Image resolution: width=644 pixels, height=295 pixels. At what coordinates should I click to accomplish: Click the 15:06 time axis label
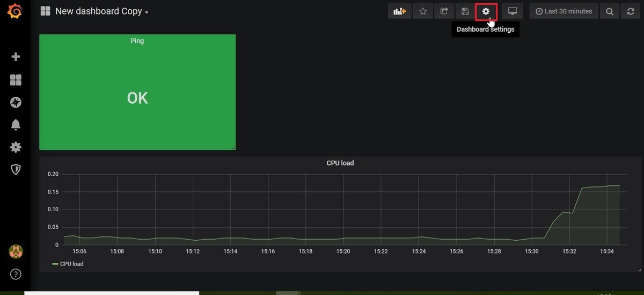(79, 251)
